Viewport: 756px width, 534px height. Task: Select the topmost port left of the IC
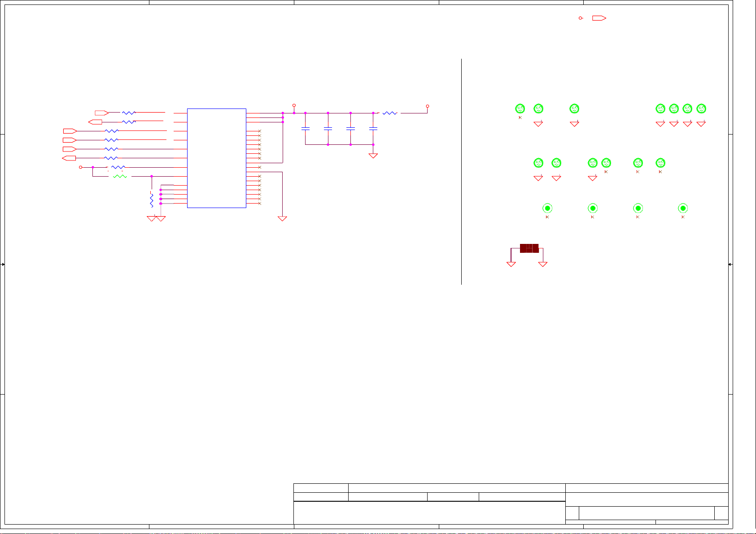point(101,113)
